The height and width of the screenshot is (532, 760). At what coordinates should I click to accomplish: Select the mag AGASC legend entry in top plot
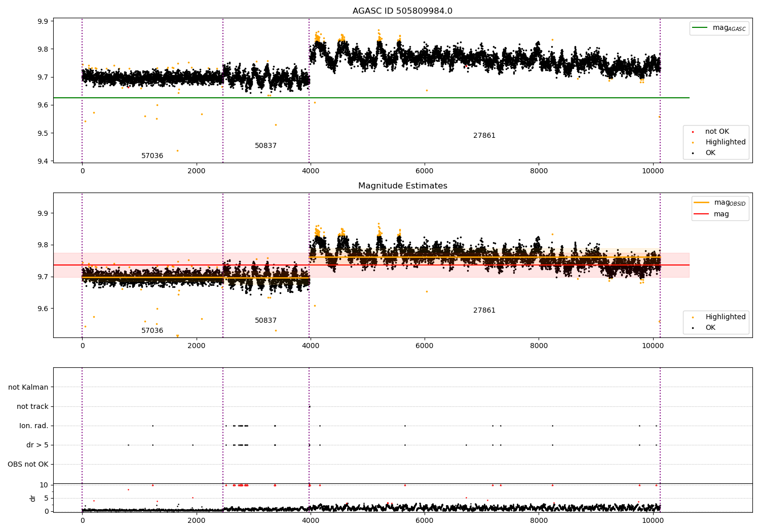tap(719, 28)
